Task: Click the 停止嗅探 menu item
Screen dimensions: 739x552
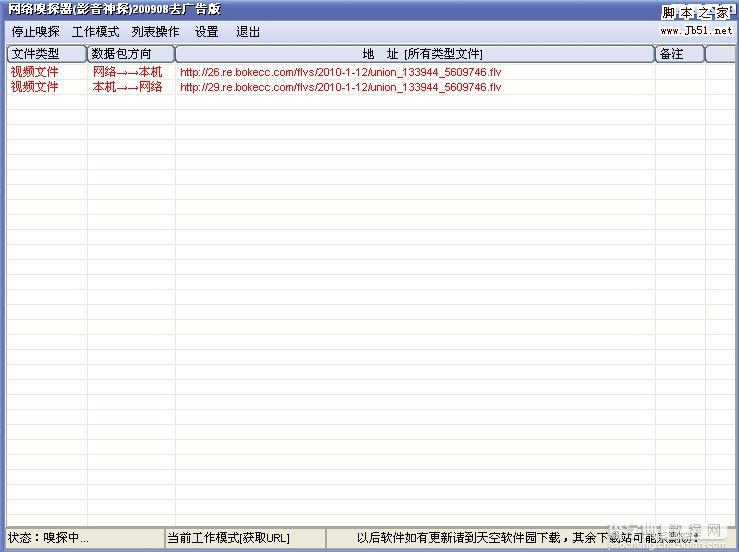Action: 35,32
